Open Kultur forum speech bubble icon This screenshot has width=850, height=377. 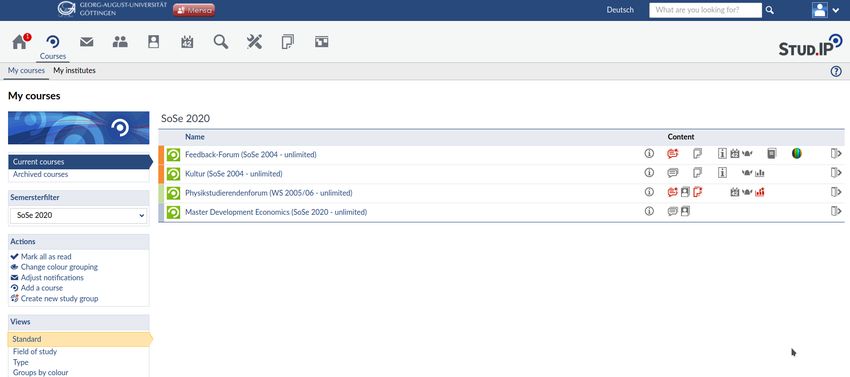click(673, 173)
